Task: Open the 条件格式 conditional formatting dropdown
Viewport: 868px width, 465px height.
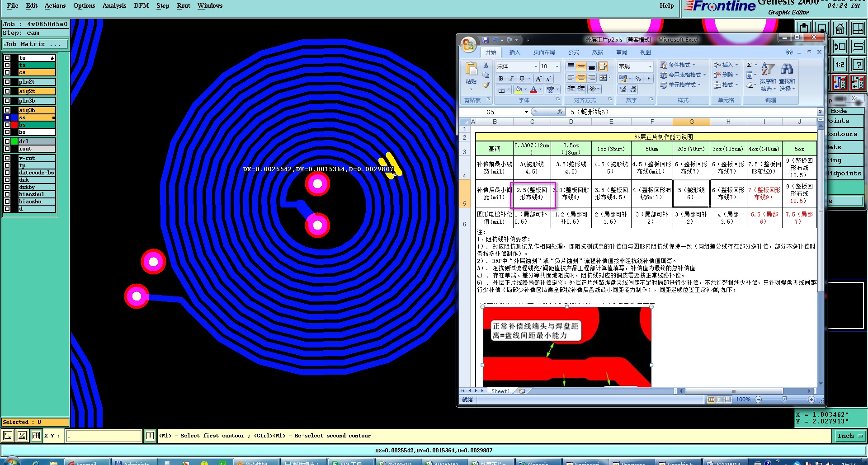Action: coord(677,65)
